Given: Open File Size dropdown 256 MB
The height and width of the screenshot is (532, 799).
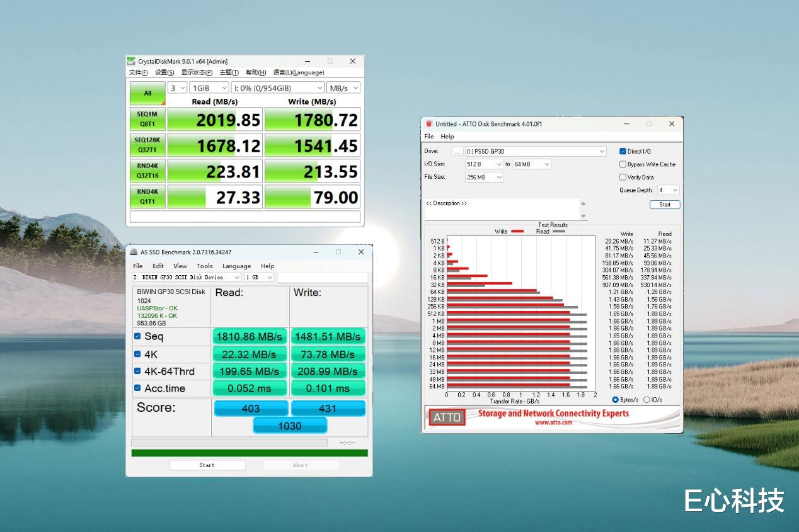Looking at the screenshot, I should click(x=484, y=177).
